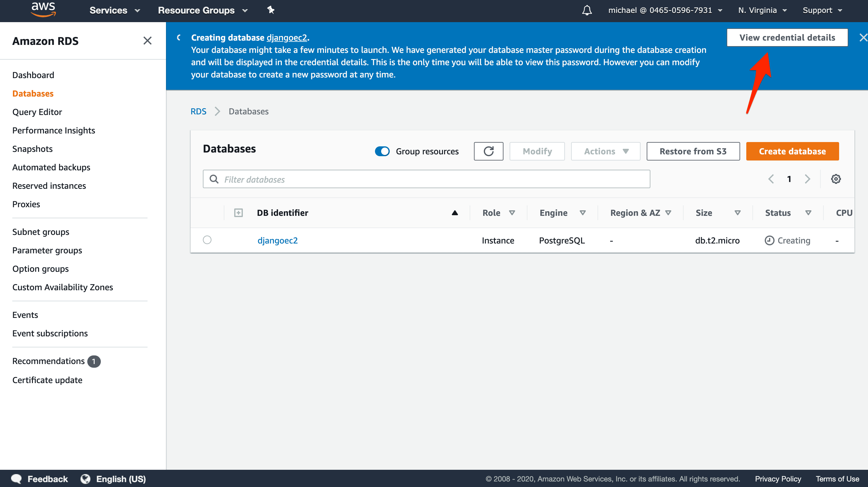868x487 pixels.
Task: Open Option groups in sidebar
Action: (x=41, y=269)
